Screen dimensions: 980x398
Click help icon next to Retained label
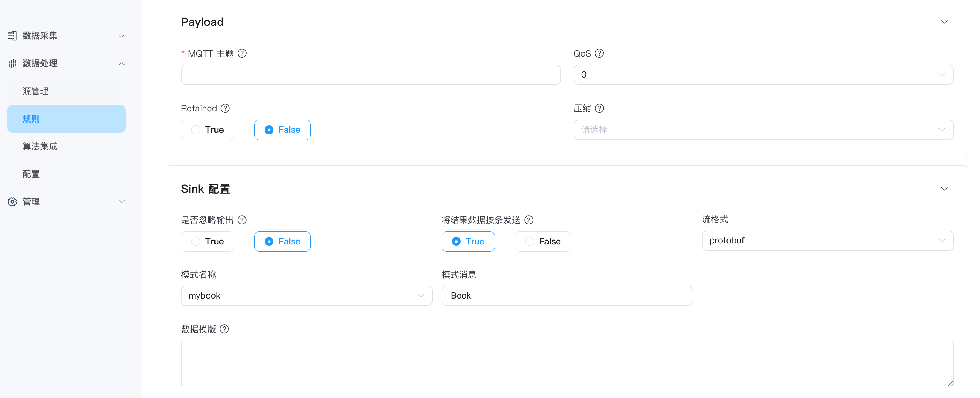pyautogui.click(x=225, y=109)
